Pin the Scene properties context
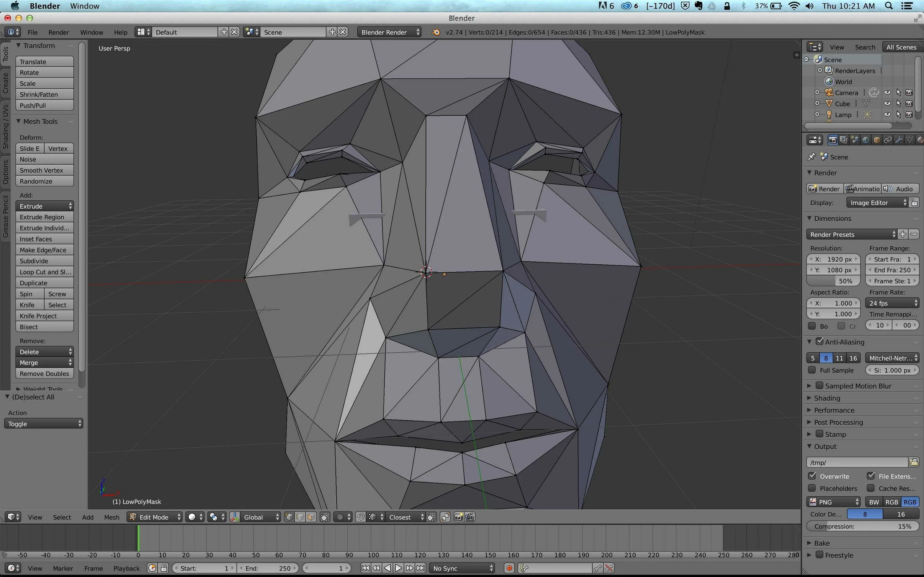 (811, 157)
